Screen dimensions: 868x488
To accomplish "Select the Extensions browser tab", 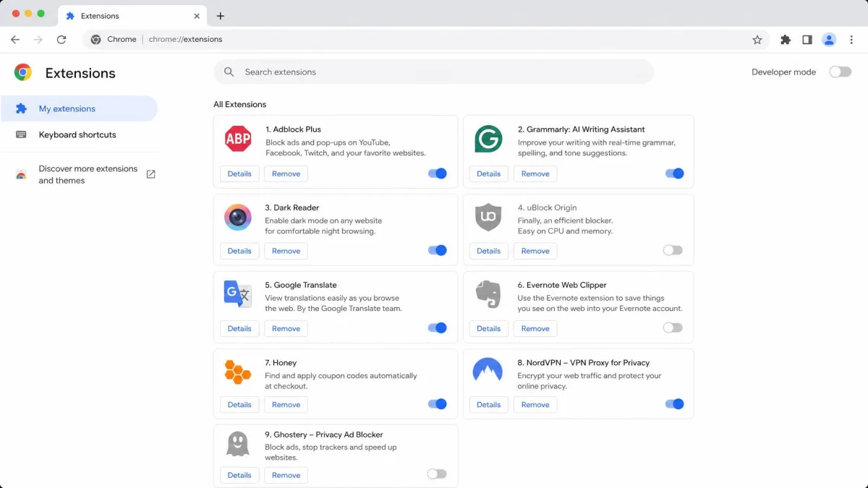I will 132,16.
